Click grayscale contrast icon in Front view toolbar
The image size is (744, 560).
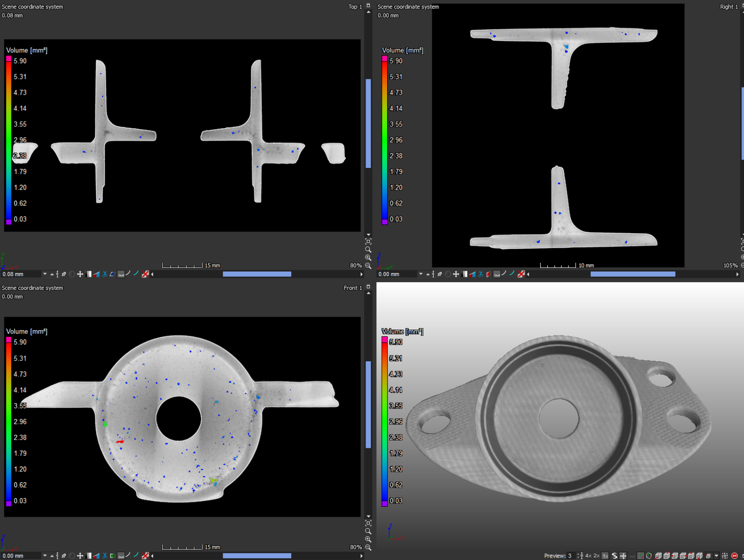click(89, 556)
